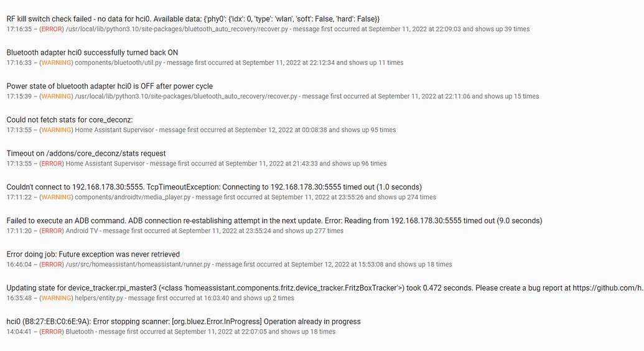The height and width of the screenshot is (351, 644).
Task: Open the Couldn't connect TcpTimeoutException log entry
Action: 214,187
